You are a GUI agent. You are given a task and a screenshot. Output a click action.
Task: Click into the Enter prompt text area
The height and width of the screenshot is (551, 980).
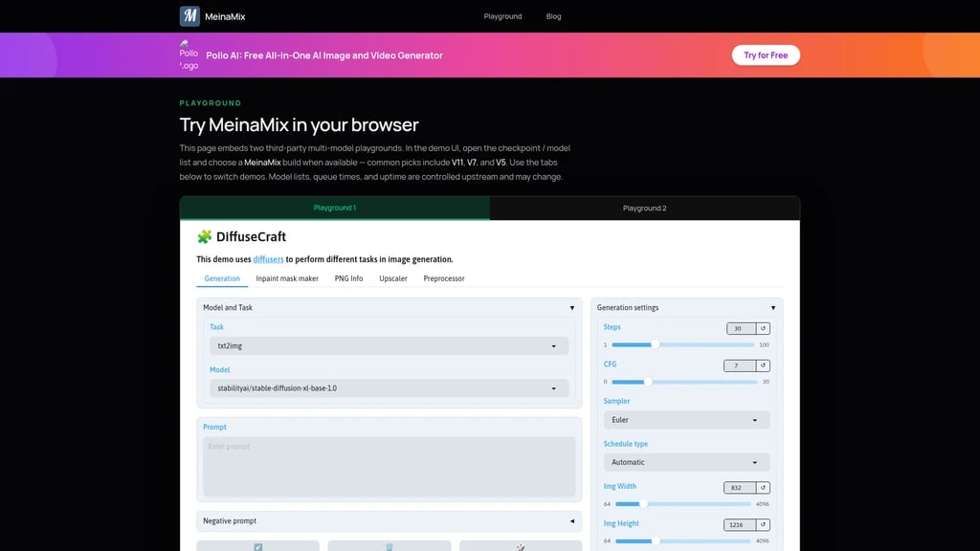[x=389, y=467]
